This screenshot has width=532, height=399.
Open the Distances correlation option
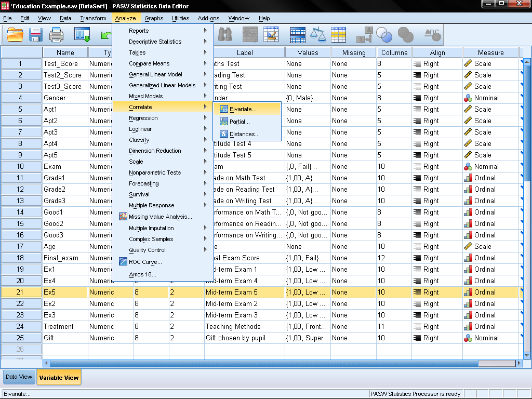pyautogui.click(x=244, y=134)
